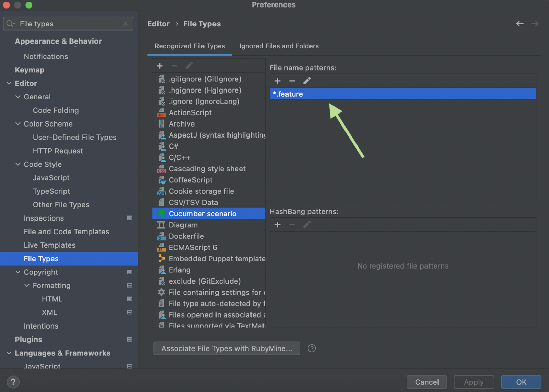This screenshot has height=392, width=549.
Task: Select the ECMAScript 6 file type
Action: pos(209,247)
